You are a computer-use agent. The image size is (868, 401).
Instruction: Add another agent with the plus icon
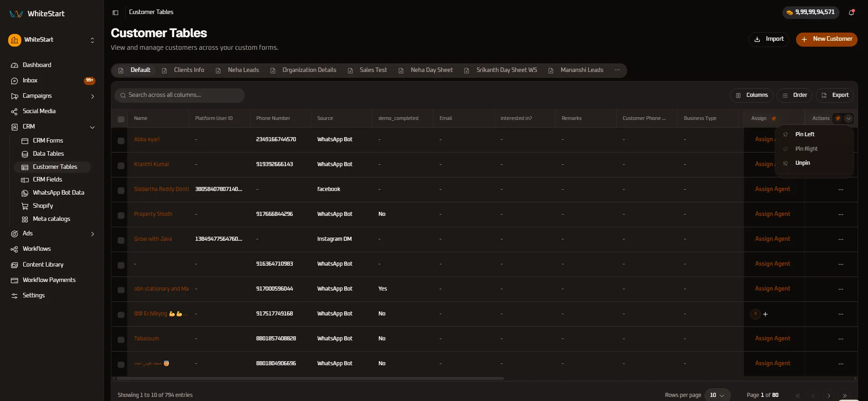(x=765, y=314)
